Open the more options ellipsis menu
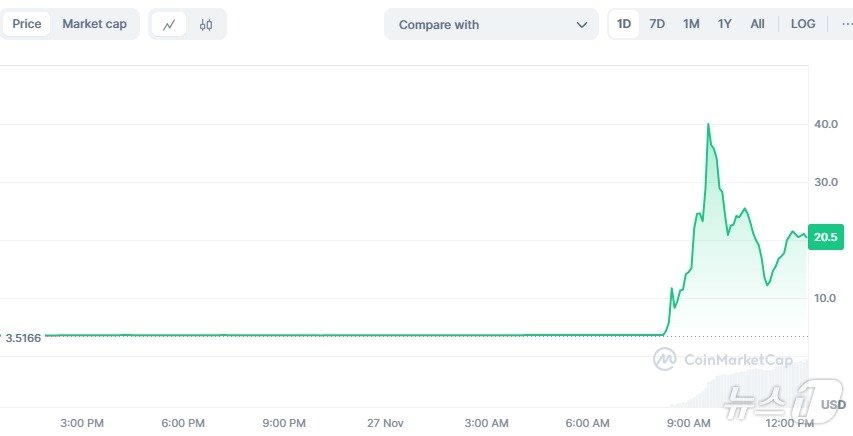The height and width of the screenshot is (436, 853). coord(841,24)
